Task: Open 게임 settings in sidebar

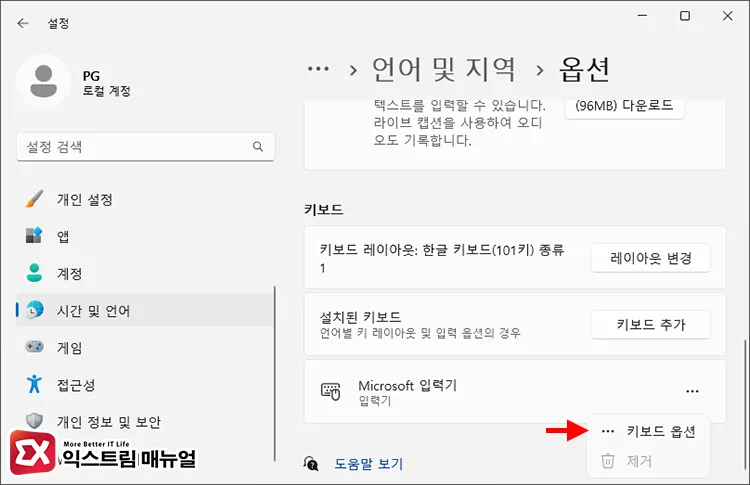Action: [145, 347]
